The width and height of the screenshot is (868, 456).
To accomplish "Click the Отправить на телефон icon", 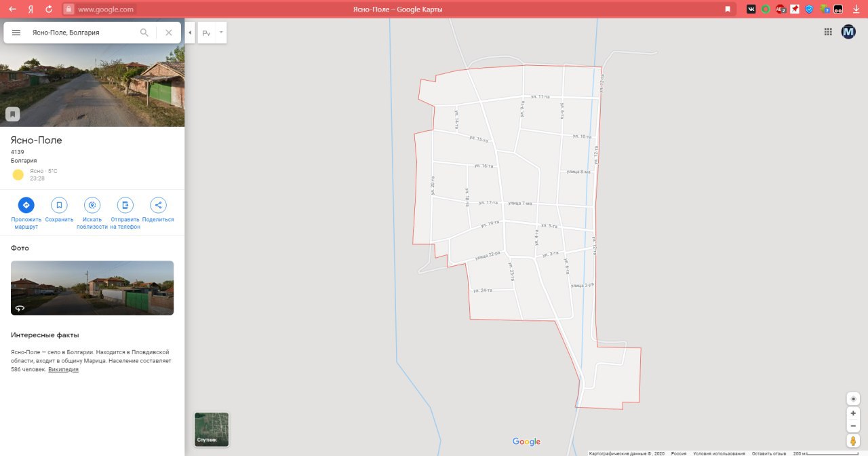I will [125, 205].
